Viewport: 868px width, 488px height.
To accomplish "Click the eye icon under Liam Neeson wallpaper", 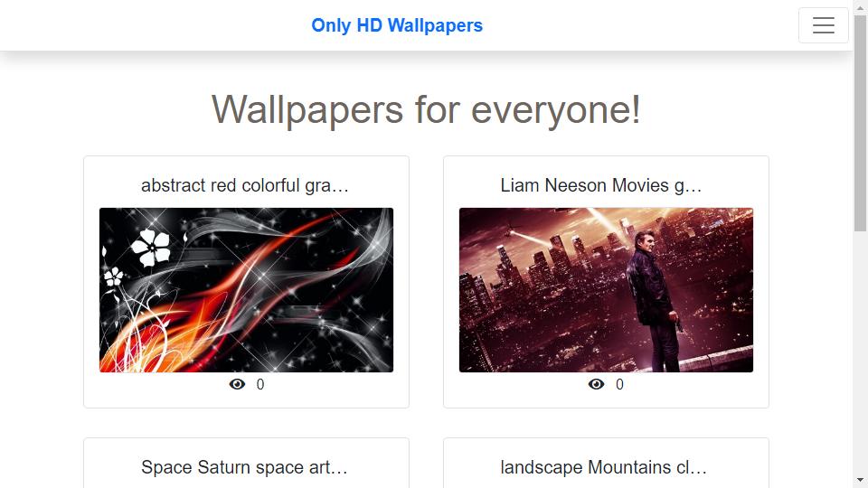I will coord(596,384).
